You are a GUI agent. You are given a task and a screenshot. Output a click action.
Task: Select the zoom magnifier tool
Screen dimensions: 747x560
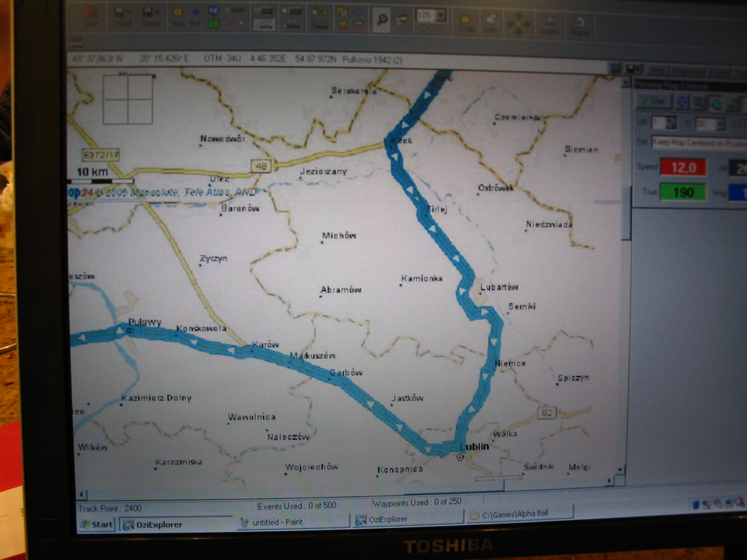(382, 20)
